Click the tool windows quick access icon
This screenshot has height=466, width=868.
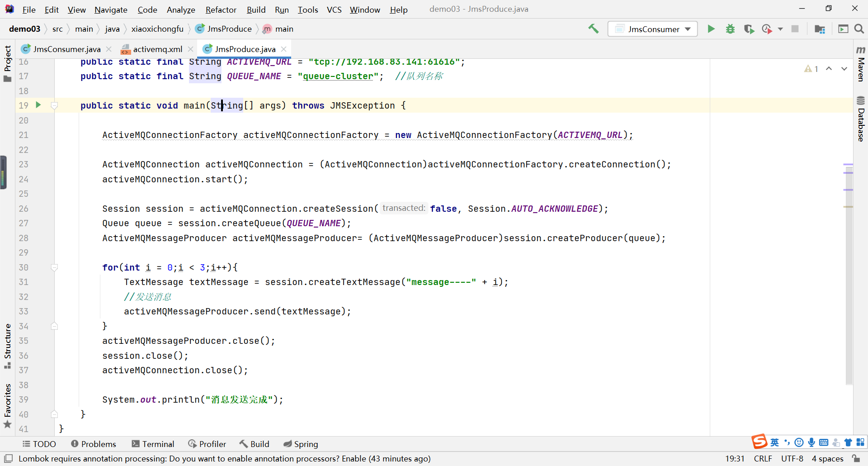8,458
